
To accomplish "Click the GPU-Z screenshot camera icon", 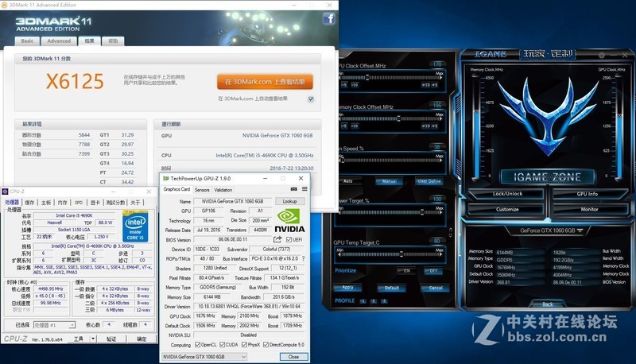I will pyautogui.click(x=293, y=189).
